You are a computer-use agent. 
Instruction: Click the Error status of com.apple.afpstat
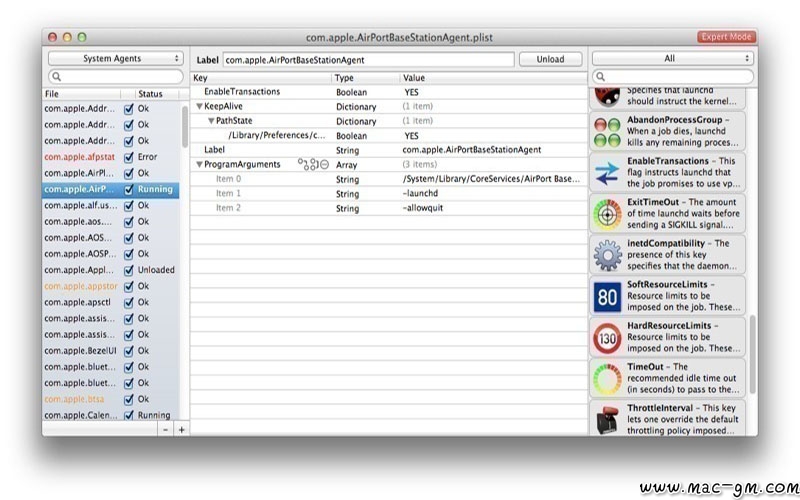tap(147, 157)
